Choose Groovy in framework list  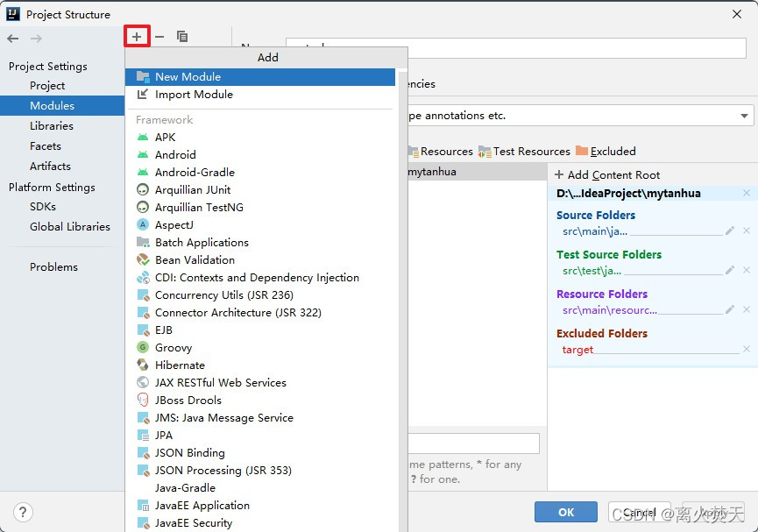(260, 348)
